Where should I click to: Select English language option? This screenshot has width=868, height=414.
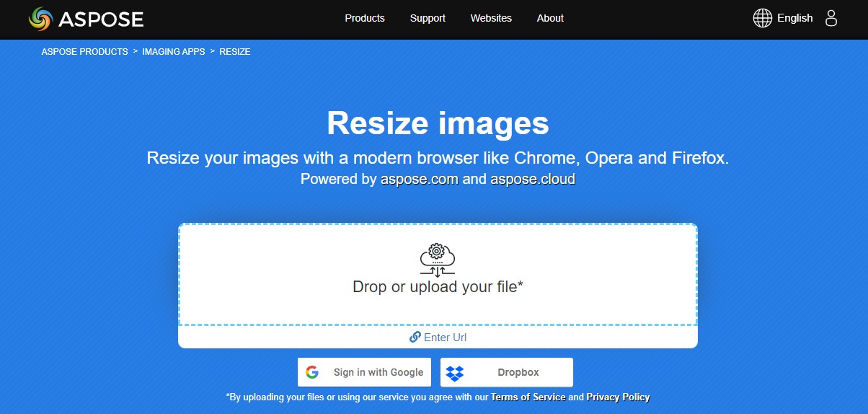click(x=794, y=18)
